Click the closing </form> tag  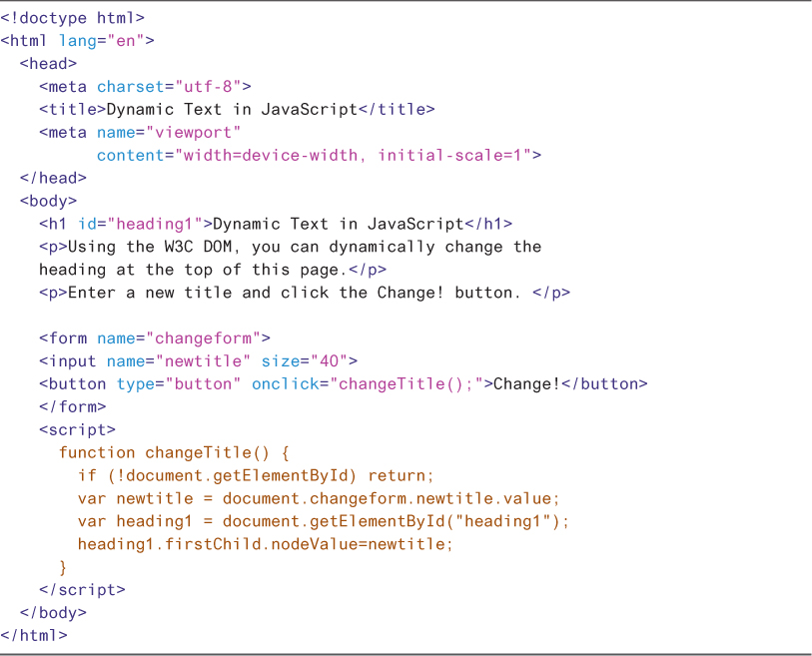pos(73,407)
